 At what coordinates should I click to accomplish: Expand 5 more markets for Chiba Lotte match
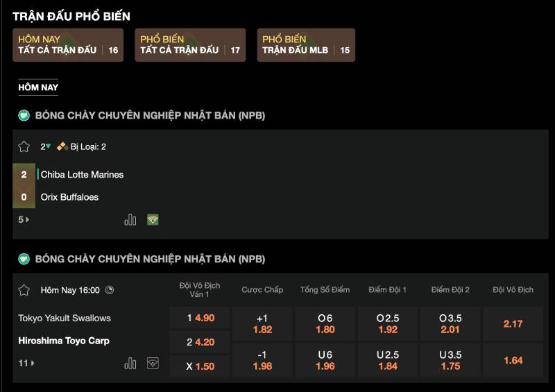tap(24, 219)
